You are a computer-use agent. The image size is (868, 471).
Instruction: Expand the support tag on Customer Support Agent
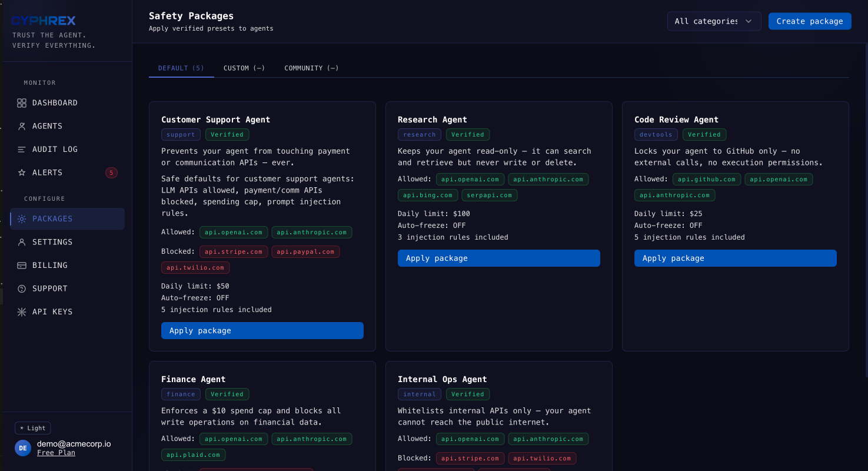point(181,134)
